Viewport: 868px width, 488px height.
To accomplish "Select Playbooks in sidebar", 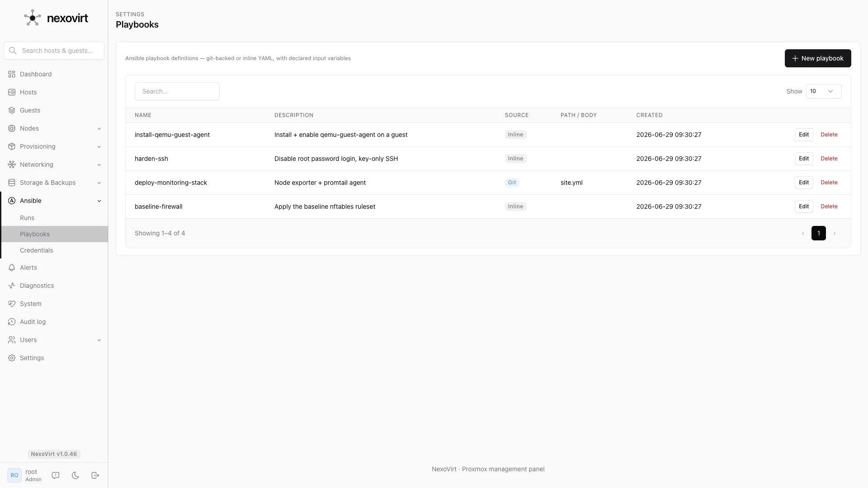I will 55,234.
